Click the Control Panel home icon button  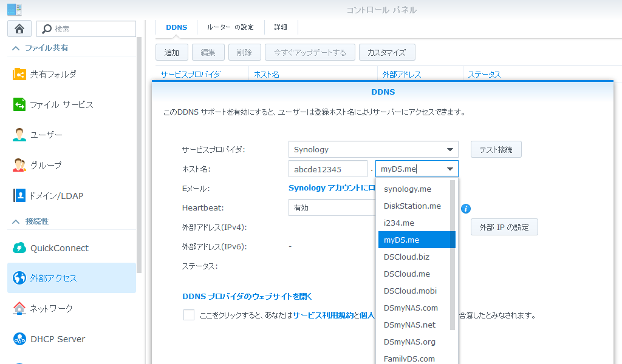coord(19,29)
